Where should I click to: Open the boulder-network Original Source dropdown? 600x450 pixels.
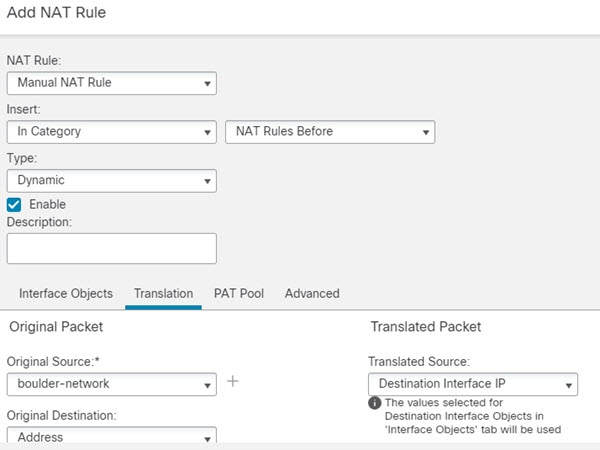click(112, 384)
